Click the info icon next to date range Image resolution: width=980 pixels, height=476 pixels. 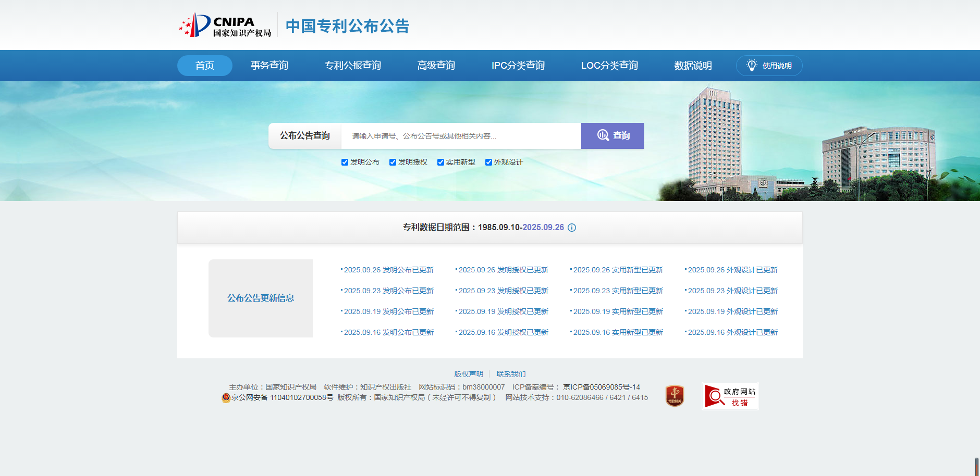point(572,228)
